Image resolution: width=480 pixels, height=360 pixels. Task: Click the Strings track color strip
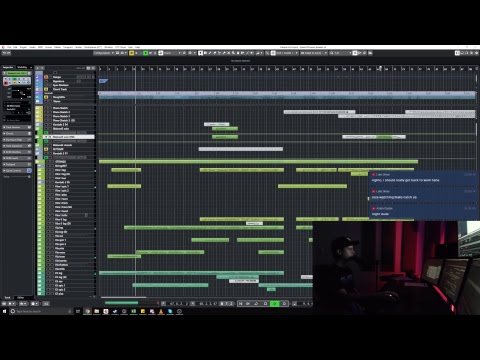point(40,162)
